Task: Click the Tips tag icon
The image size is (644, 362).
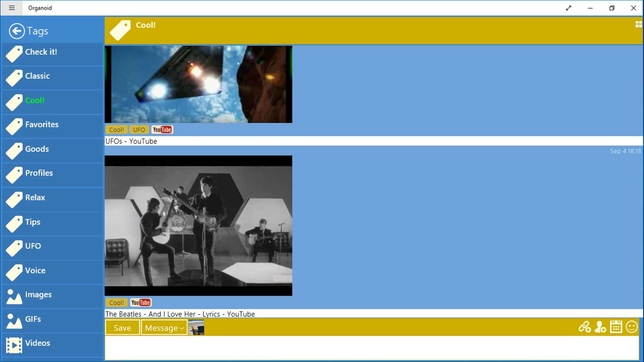Action: click(x=14, y=224)
